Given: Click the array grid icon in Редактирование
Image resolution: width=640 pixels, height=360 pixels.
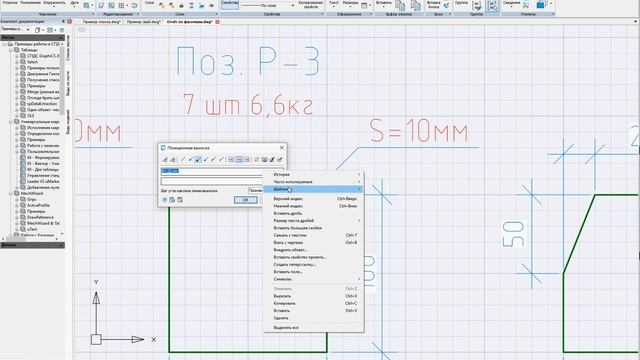Looking at the screenshot, I should (x=122, y=6).
